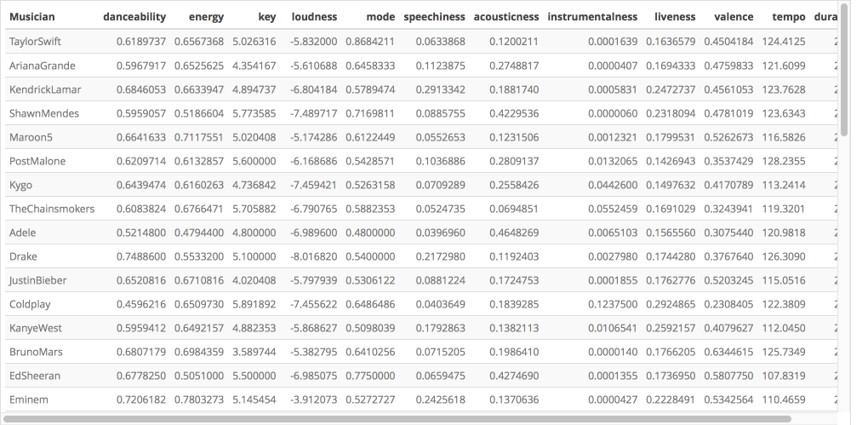Click ShawnMendes key value 5.773585
The image size is (868, 425).
click(x=254, y=113)
